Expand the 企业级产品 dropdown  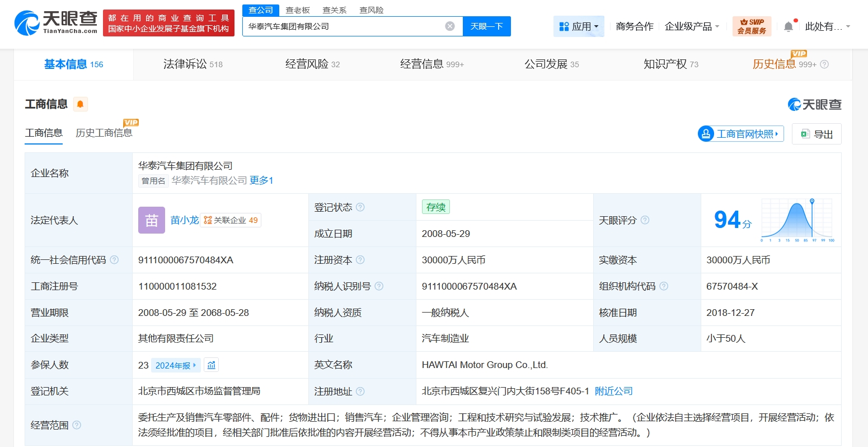pos(692,26)
